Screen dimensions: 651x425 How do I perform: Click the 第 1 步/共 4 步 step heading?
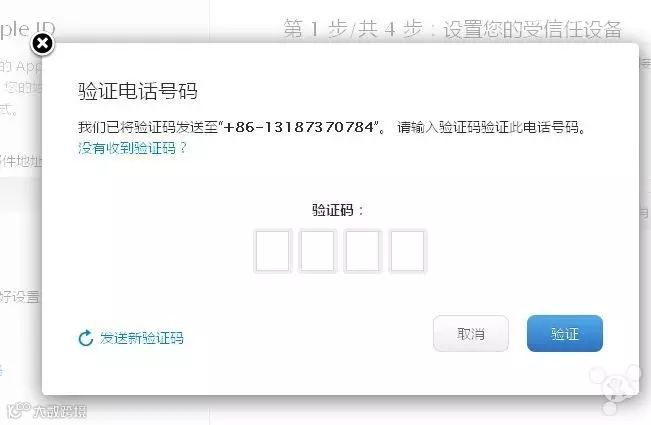pyautogui.click(x=353, y=29)
